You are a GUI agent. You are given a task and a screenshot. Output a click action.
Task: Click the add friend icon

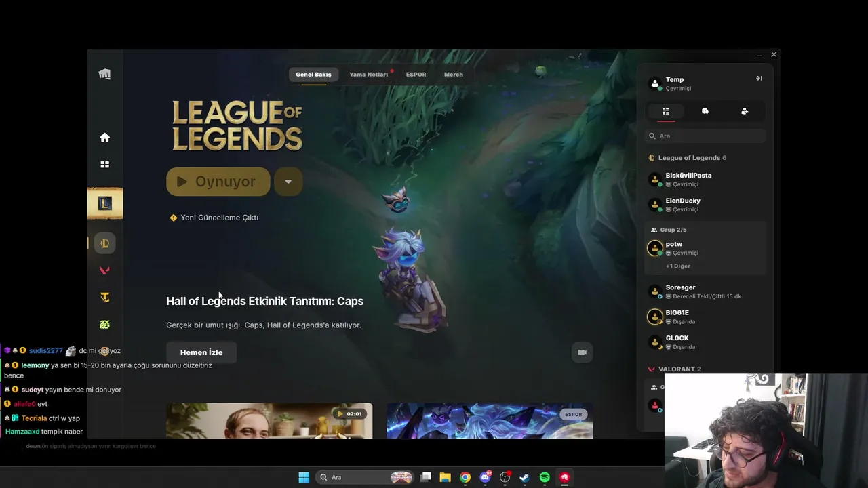[x=745, y=111]
